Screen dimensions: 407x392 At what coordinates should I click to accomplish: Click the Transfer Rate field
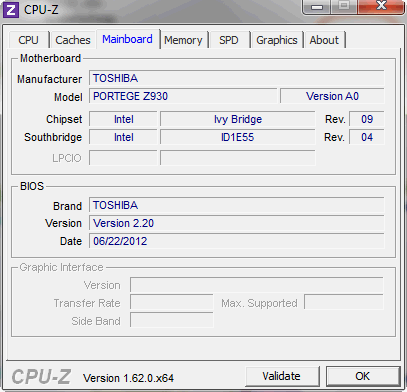172,303
